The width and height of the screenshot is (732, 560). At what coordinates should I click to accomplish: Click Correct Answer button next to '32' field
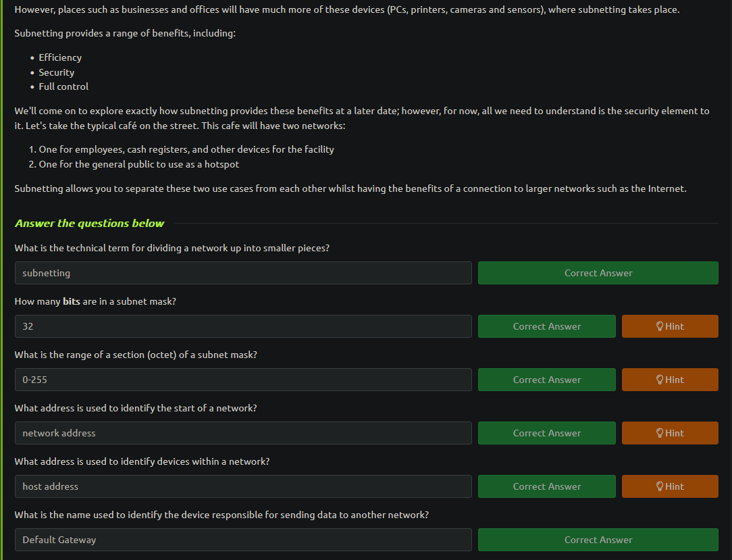pyautogui.click(x=547, y=326)
